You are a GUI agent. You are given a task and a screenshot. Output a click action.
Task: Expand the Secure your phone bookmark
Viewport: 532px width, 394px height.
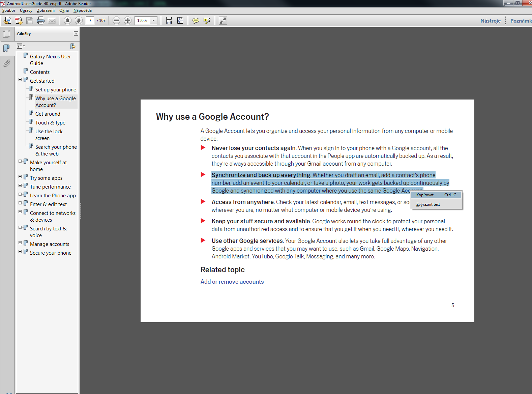pos(20,252)
